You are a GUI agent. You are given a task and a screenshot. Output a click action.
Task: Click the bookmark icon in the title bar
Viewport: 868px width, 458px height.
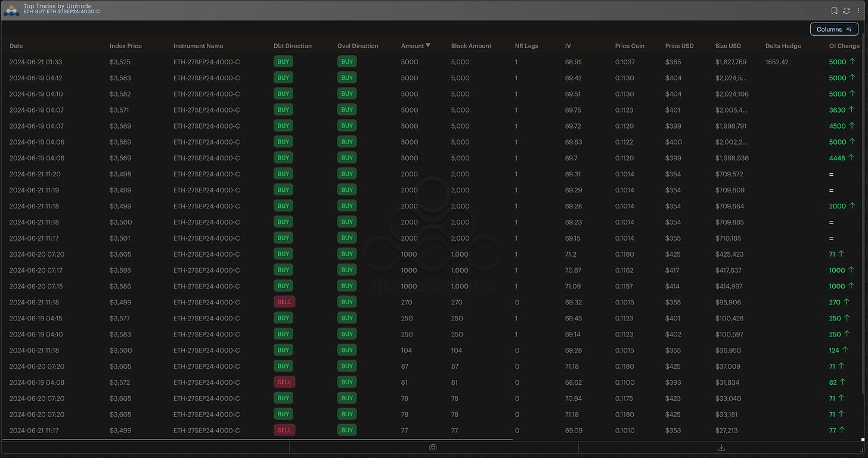834,11
